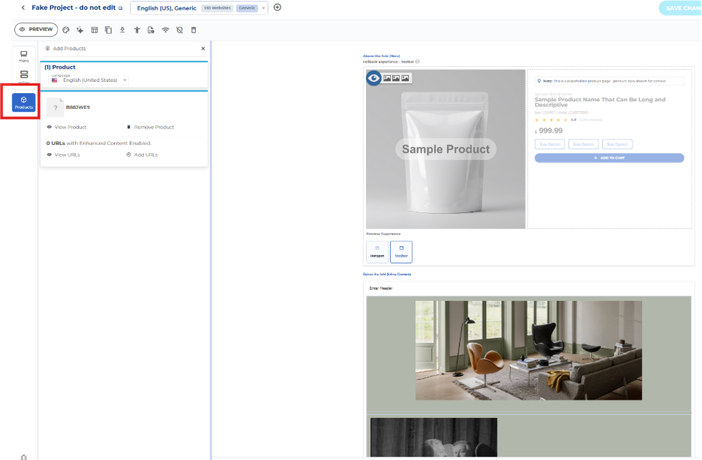Click the Above the fold (Hero) link
This screenshot has width=702, height=460.
[381, 56]
